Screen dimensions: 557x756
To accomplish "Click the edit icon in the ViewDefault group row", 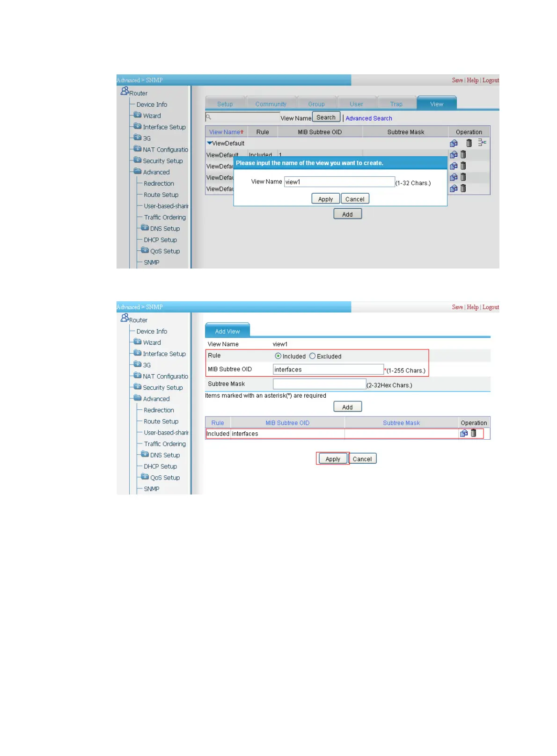I will coord(454,143).
